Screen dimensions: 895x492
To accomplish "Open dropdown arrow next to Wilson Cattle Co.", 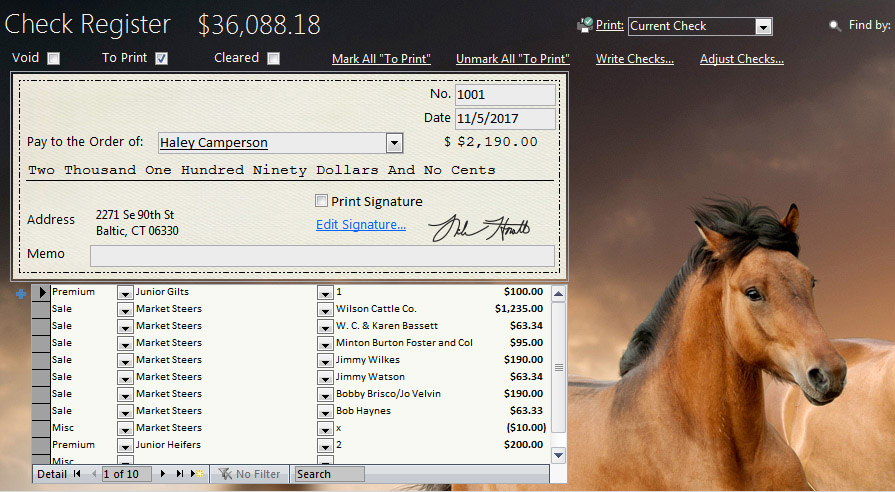I will pyautogui.click(x=325, y=310).
